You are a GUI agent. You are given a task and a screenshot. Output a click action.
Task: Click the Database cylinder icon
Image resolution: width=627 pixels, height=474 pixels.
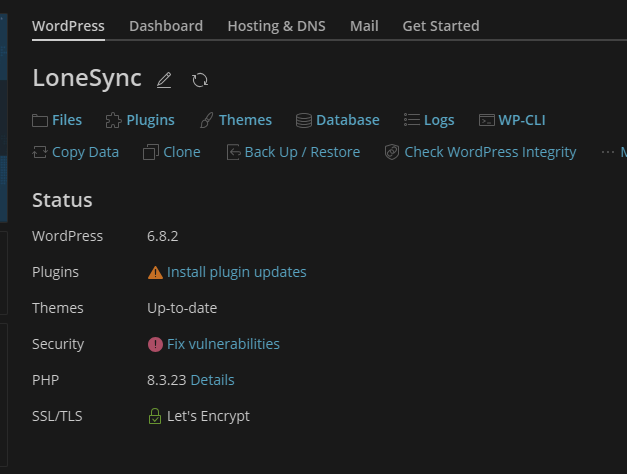pos(304,120)
